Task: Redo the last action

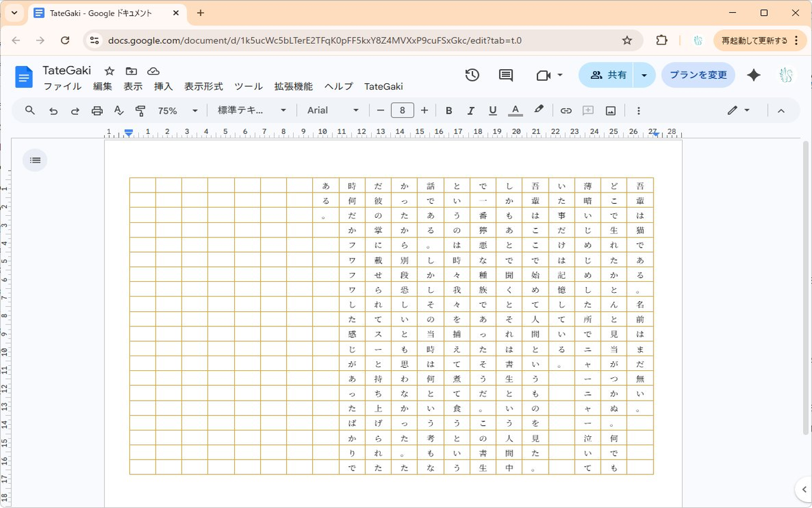Action: coord(75,110)
